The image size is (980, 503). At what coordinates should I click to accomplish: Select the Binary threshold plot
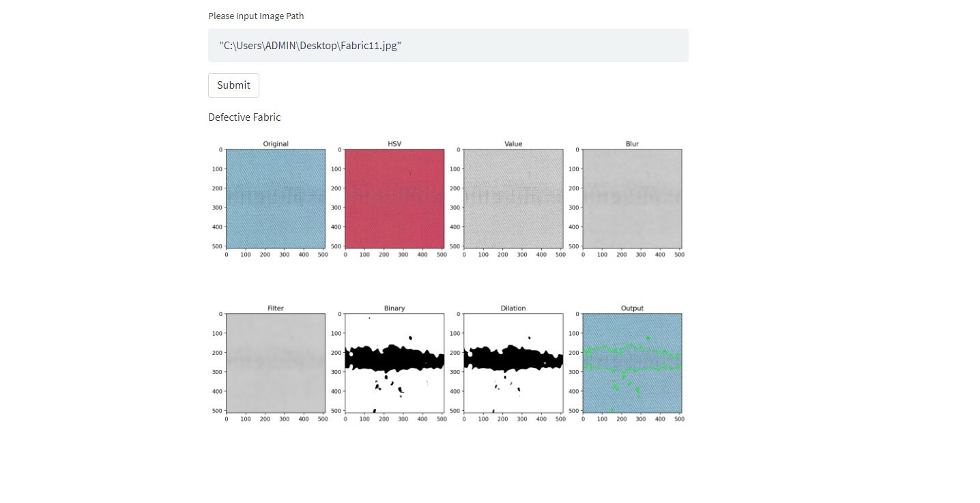(x=394, y=362)
